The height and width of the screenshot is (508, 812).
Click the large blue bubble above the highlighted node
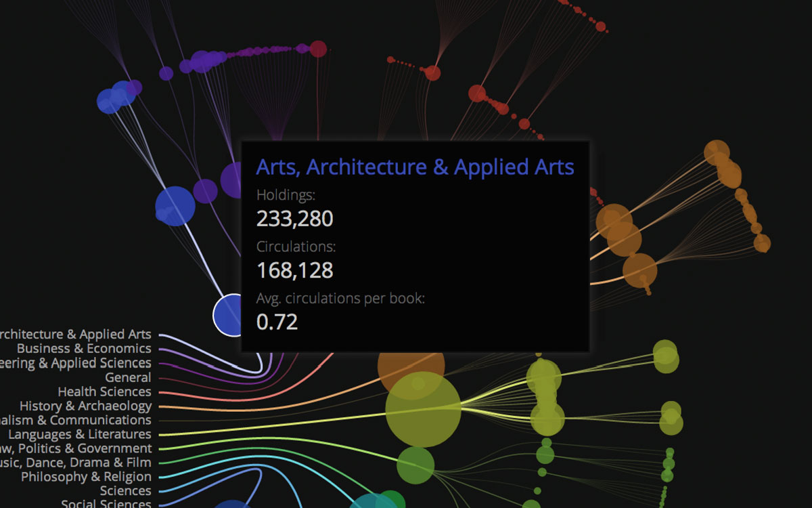[x=175, y=206]
